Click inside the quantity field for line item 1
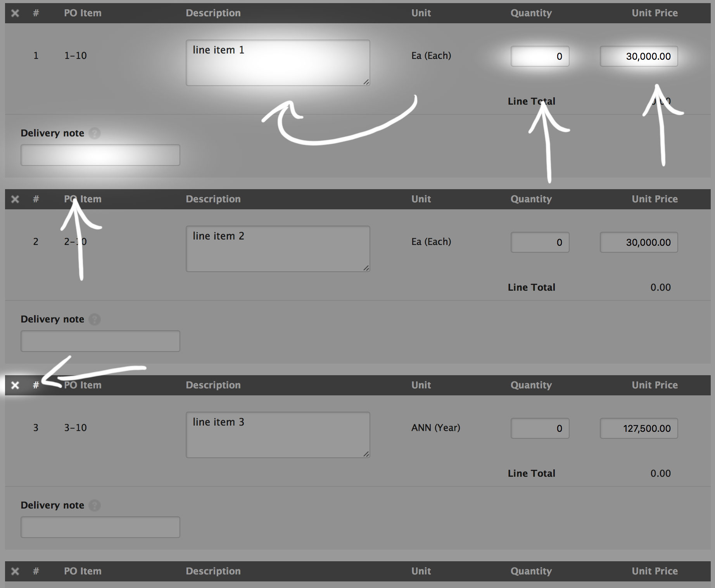Image resolution: width=715 pixels, height=588 pixels. point(540,56)
